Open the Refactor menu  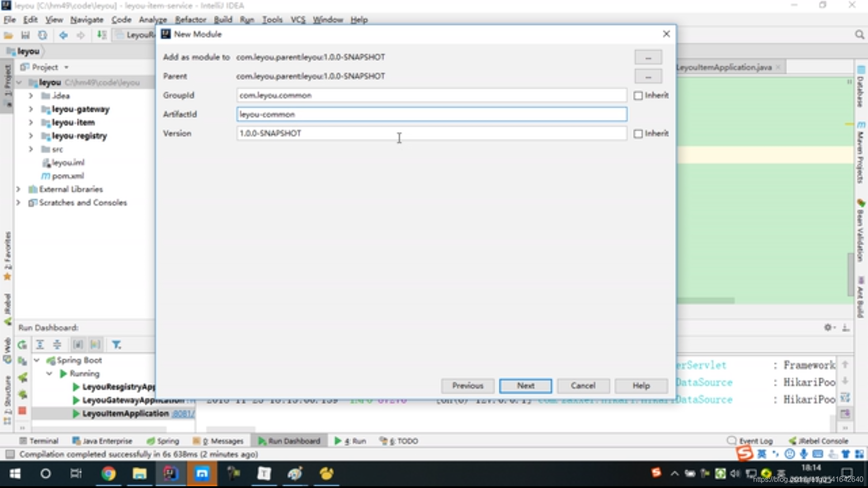pos(190,20)
